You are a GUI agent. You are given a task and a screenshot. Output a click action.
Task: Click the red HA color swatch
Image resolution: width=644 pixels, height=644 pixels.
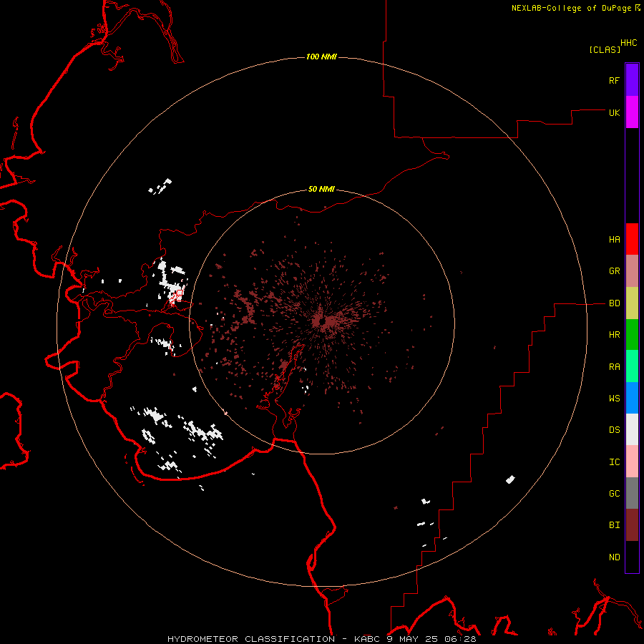(x=632, y=239)
